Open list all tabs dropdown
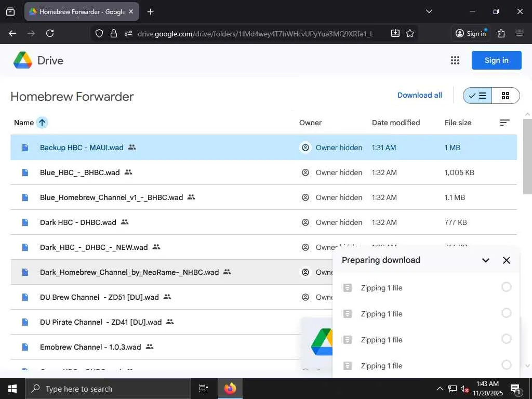The height and width of the screenshot is (399, 532). (x=429, y=11)
